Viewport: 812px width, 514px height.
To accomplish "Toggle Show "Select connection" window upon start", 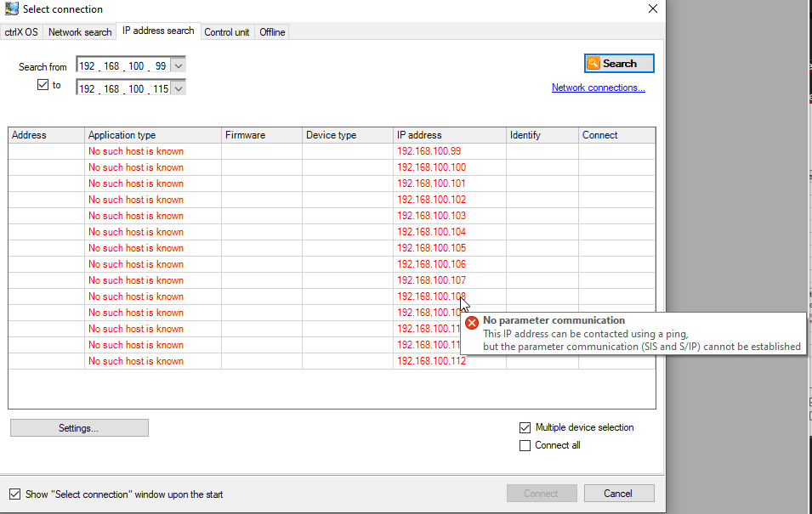I will [14, 494].
